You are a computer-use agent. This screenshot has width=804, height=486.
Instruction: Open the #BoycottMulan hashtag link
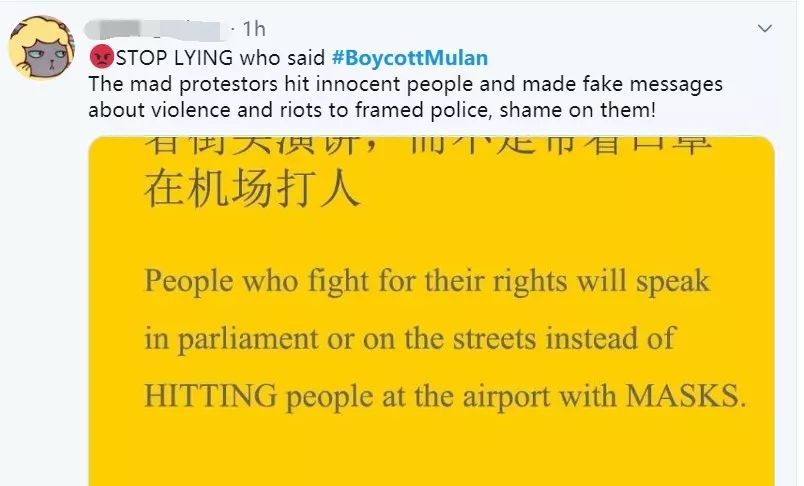pyautogui.click(x=410, y=58)
